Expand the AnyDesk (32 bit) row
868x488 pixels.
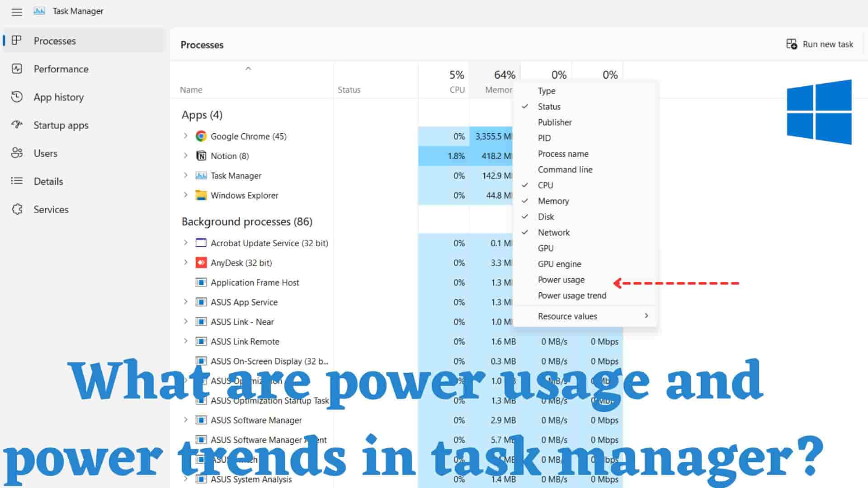point(185,263)
